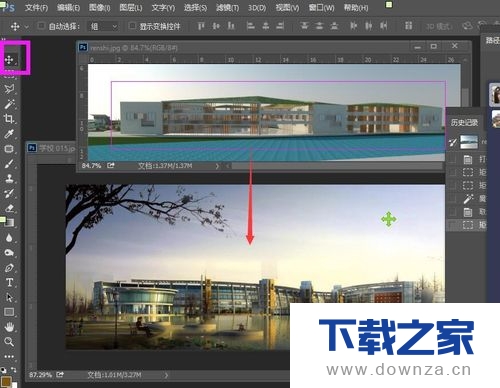Expand status info arrow in renshi.jpg window
The height and width of the screenshot is (388, 500).
point(217,166)
